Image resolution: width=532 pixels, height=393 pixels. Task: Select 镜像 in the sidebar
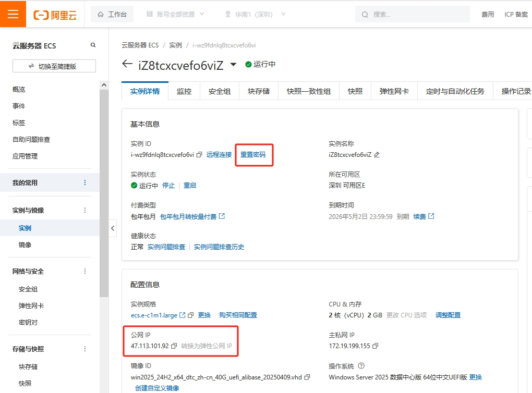click(25, 245)
